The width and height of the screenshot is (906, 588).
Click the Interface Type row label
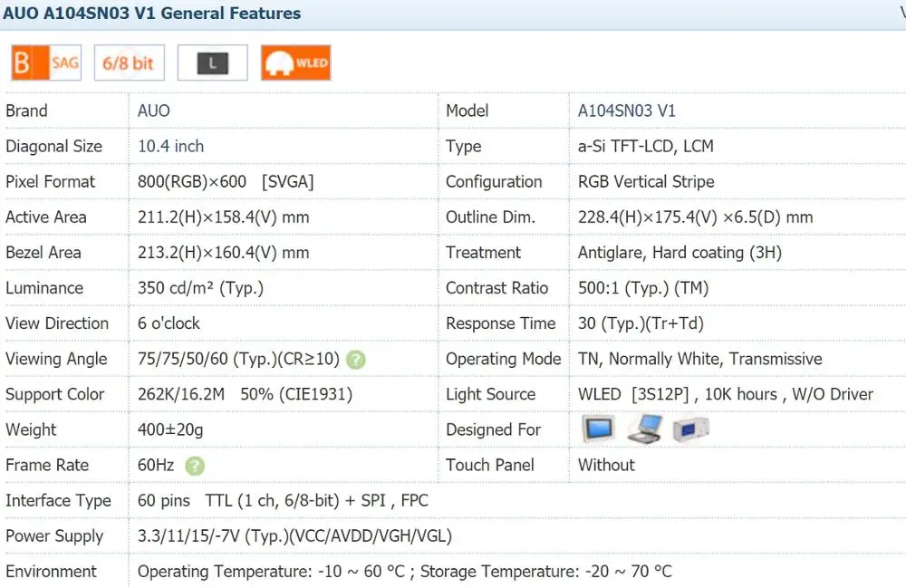tap(58, 501)
